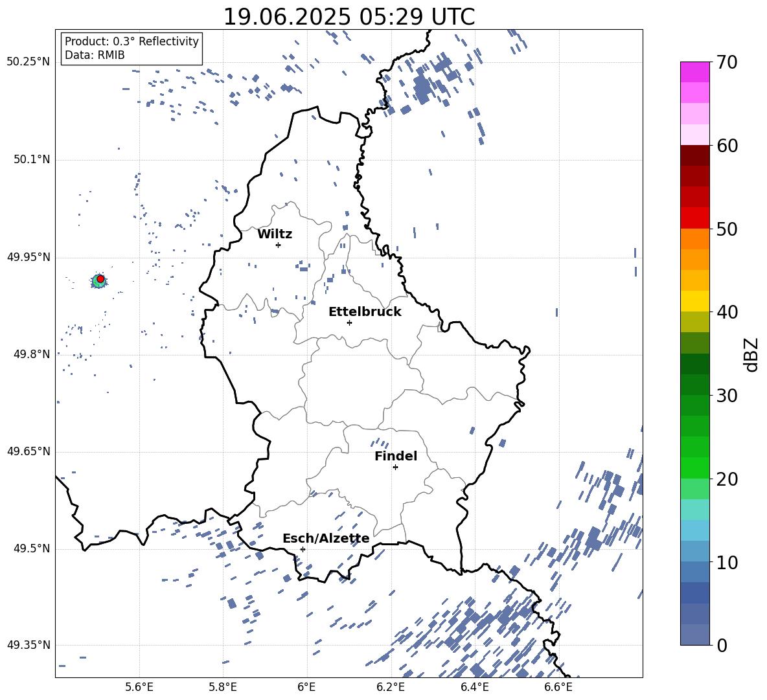
Task: Click the 49.8°N latitude label
Action: (32, 354)
